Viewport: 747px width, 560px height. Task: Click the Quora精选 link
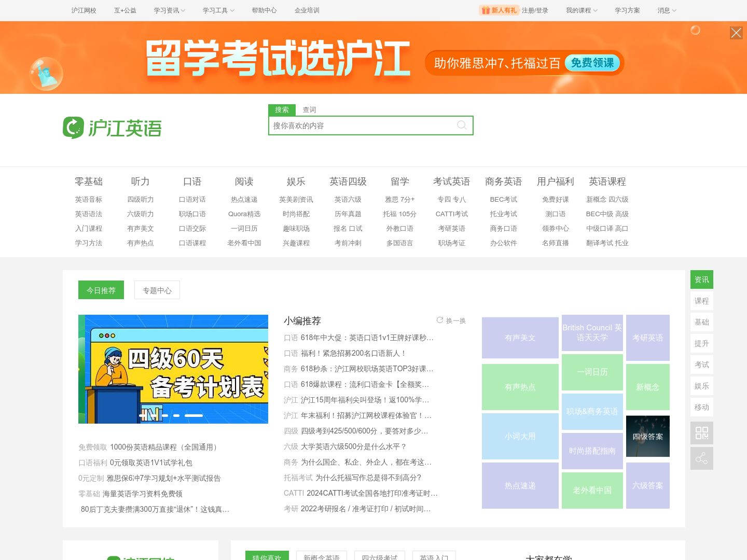point(244,214)
